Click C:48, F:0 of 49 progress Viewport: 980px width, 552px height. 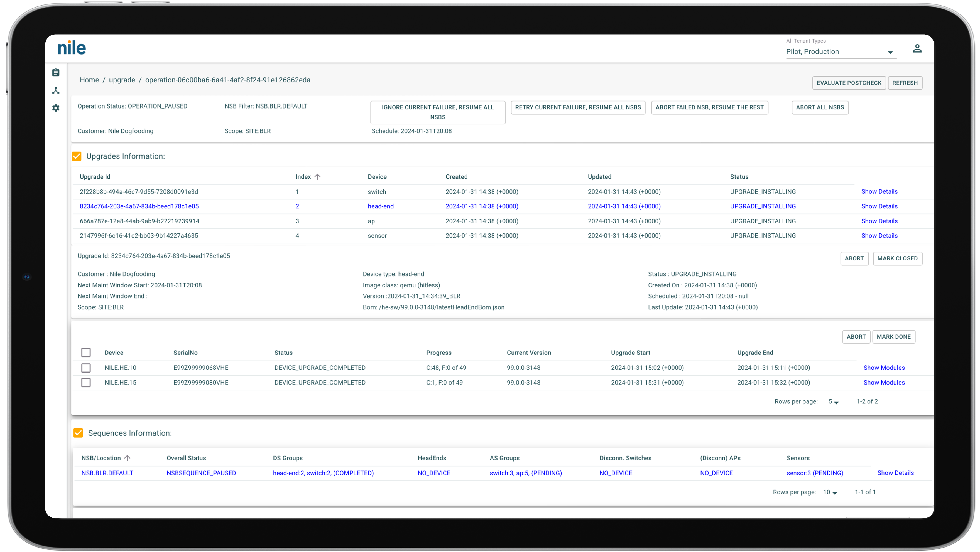coord(446,368)
